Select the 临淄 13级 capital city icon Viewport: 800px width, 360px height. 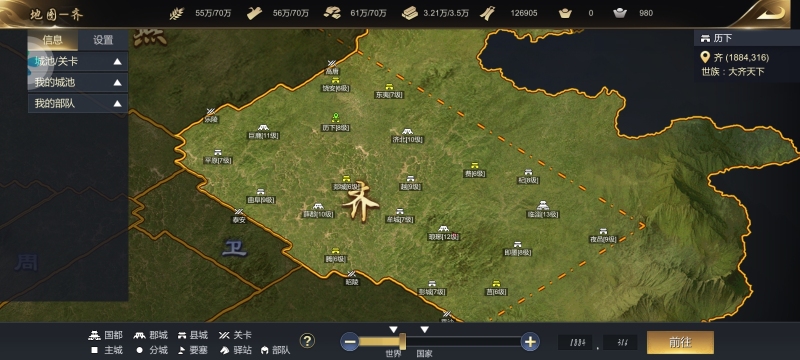543,205
